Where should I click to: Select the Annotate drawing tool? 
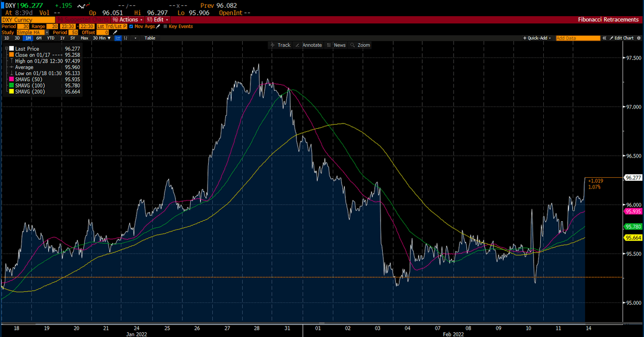[x=309, y=45]
